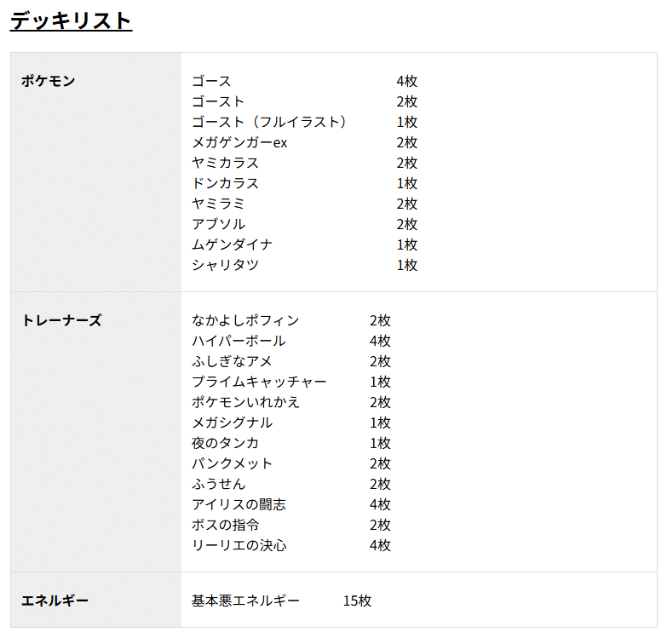Click the 1枚 count beside プライムキャッチャー
This screenshot has height=644, width=667.
point(380,382)
